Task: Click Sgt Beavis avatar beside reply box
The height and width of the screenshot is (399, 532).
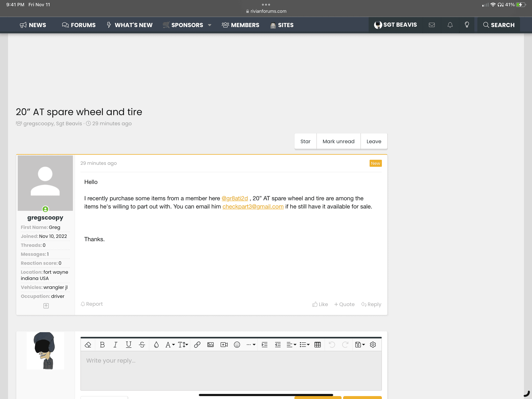Action: click(x=45, y=351)
